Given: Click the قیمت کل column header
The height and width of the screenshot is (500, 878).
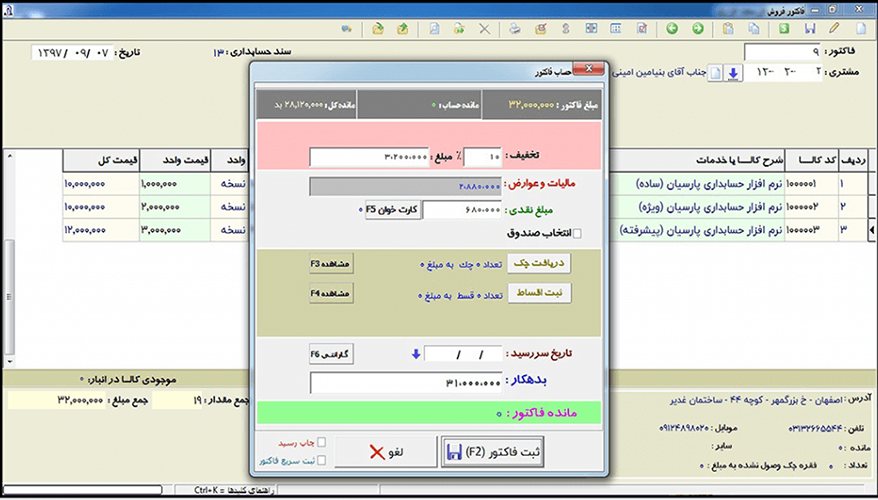Looking at the screenshot, I should coord(101,161).
